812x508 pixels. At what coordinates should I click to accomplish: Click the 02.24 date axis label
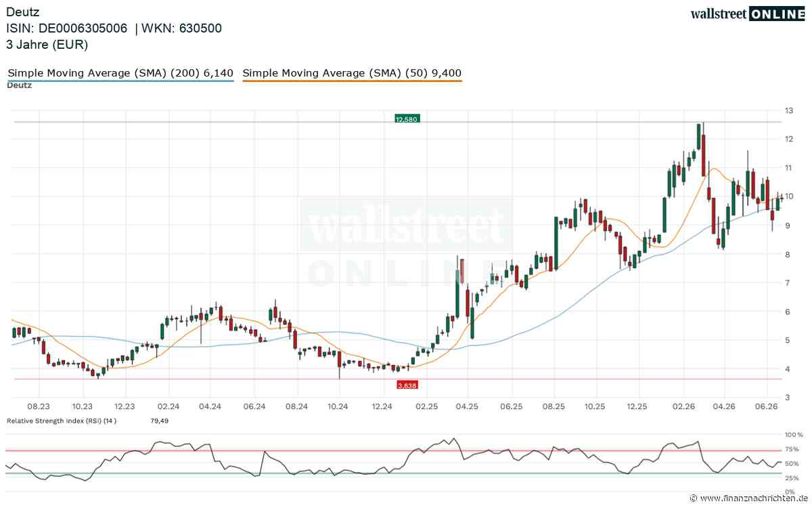[168, 406]
